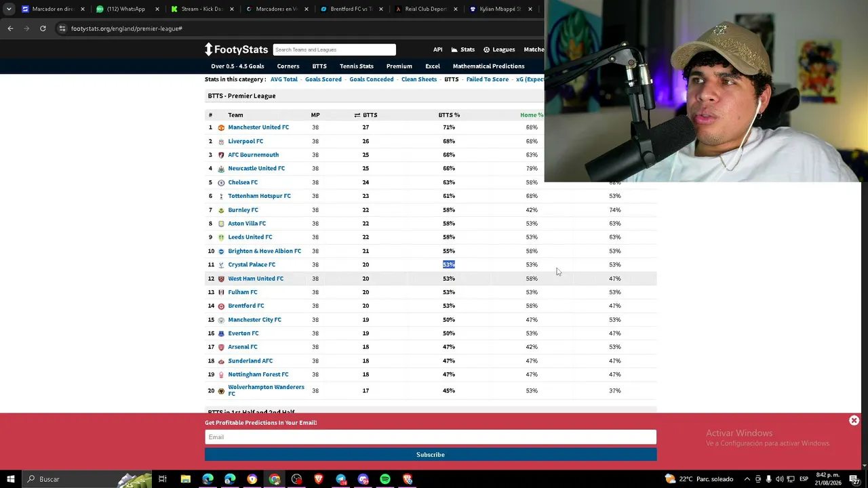Sort table by the BTTS % column
868x488 pixels.
[x=449, y=115]
